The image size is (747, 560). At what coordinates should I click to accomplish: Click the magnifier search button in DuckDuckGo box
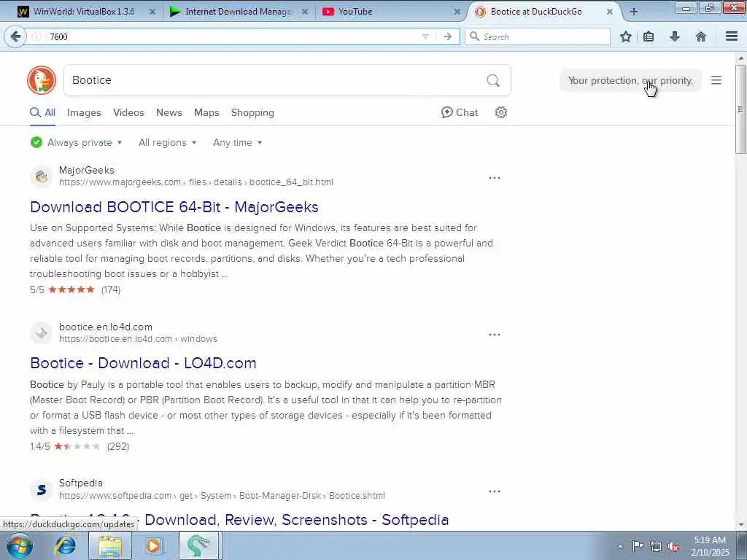tap(494, 80)
